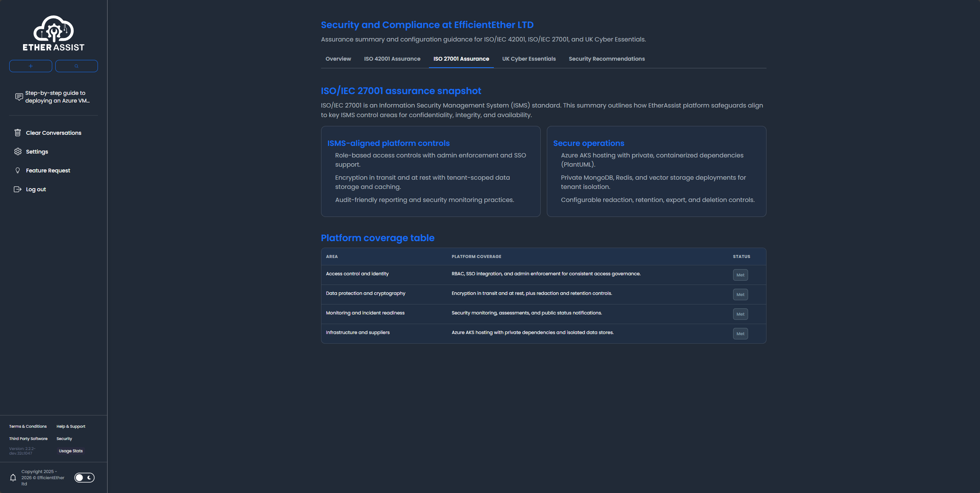
Task: Toggle dark mode switch
Action: tap(84, 478)
